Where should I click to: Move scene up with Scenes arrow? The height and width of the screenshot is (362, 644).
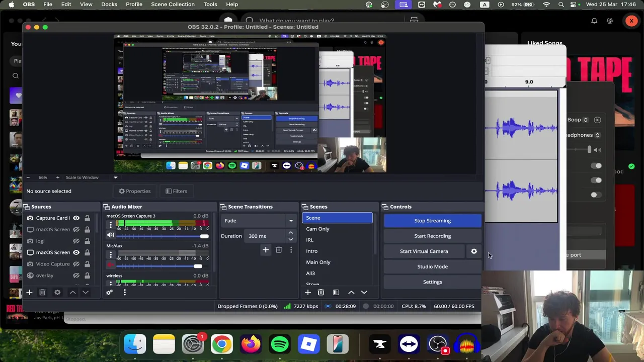point(351,292)
